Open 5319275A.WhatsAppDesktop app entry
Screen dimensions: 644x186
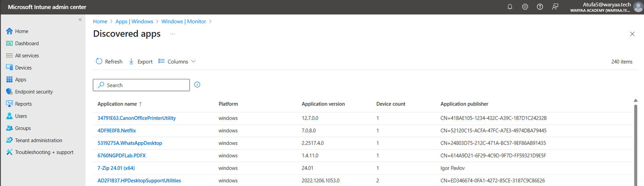click(x=130, y=143)
